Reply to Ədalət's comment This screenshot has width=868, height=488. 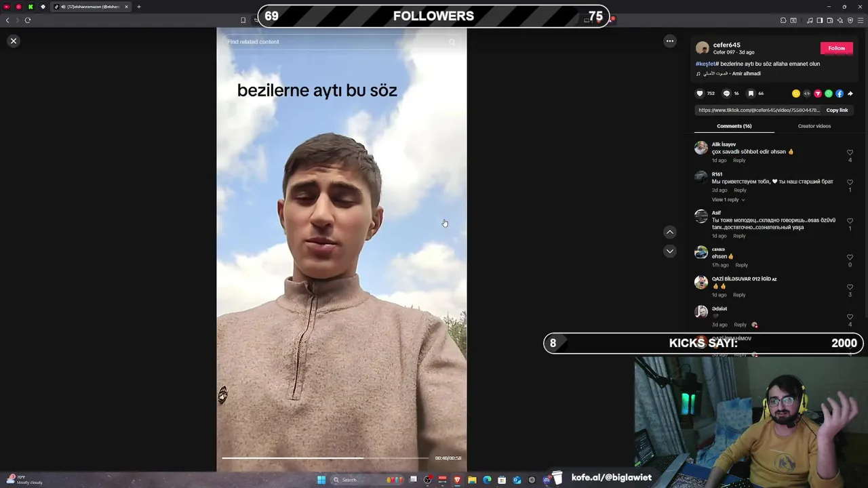(740, 325)
